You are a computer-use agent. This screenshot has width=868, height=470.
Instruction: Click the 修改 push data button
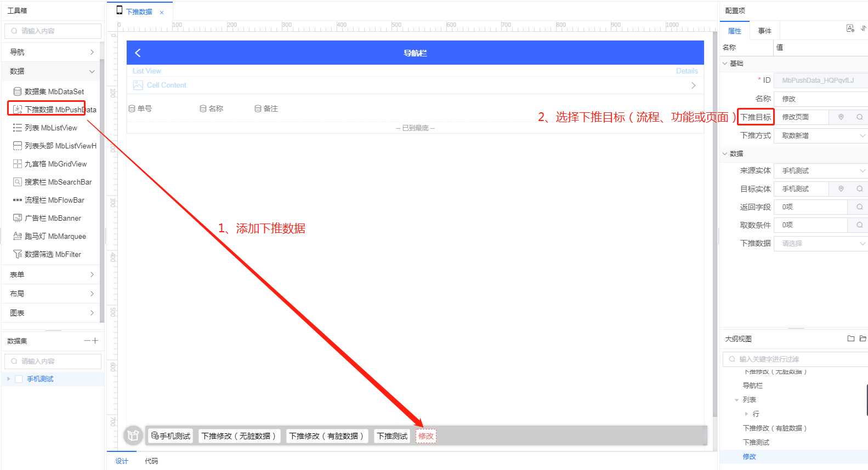(x=426, y=436)
